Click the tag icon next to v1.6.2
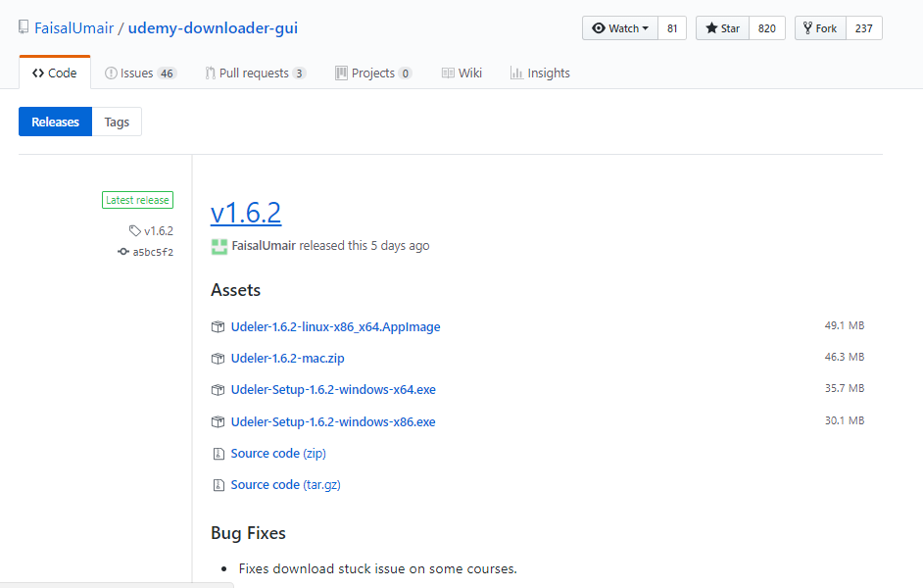This screenshot has height=588, width=923. point(135,230)
